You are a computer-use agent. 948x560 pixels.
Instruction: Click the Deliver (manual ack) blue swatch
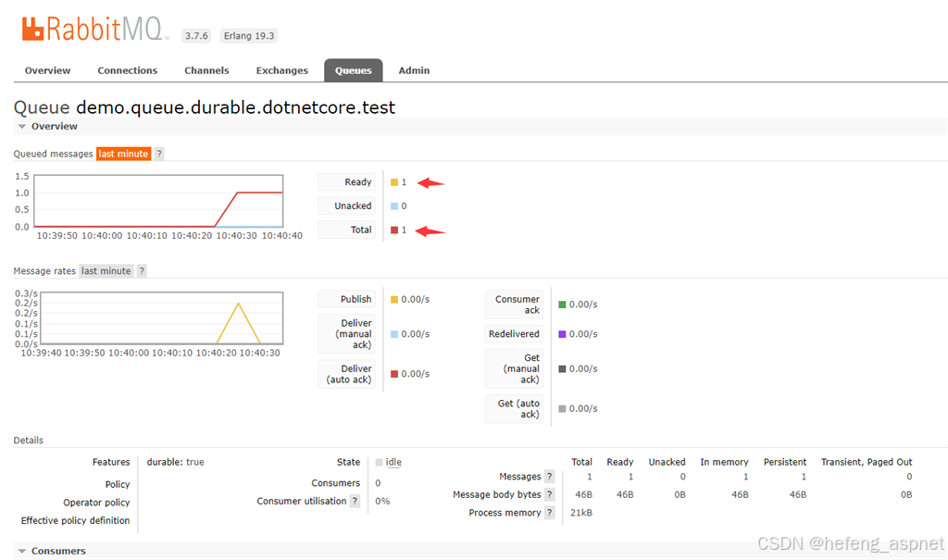[394, 334]
